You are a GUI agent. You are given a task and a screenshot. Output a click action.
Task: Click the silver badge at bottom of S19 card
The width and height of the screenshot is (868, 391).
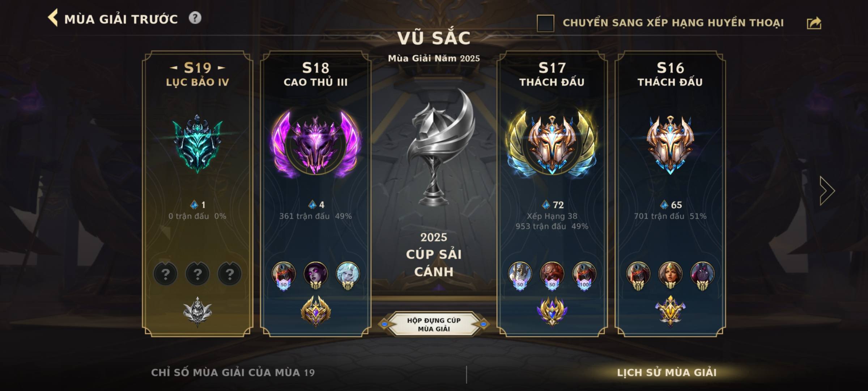(197, 312)
